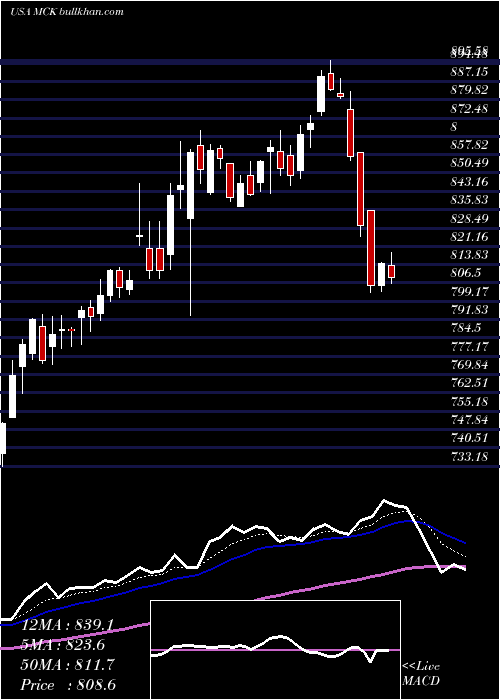Select the 821.16 price axis label
Screen dimensions: 500x700
point(469,237)
